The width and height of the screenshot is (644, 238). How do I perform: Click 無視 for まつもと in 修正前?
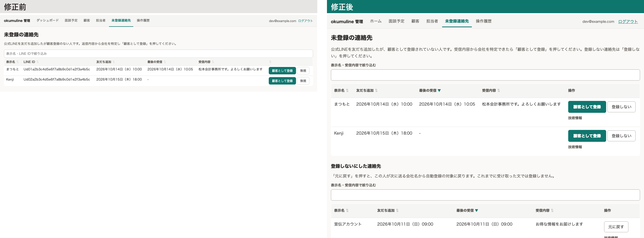tap(303, 71)
